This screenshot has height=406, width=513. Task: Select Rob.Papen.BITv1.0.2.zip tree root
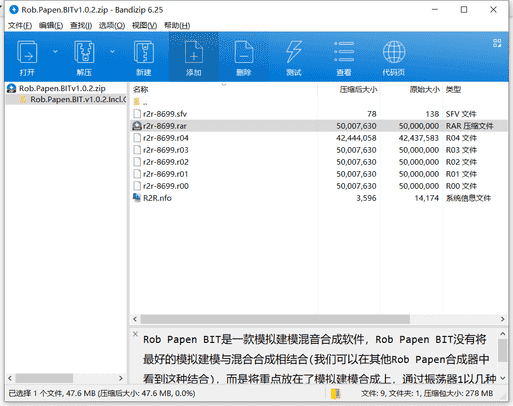click(x=62, y=88)
